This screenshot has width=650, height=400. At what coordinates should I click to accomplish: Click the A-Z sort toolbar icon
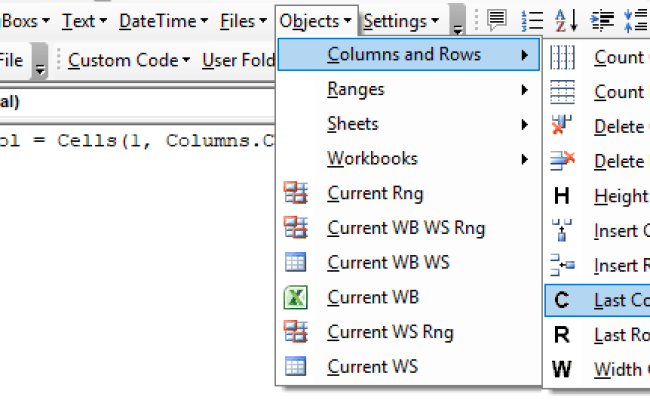(566, 20)
